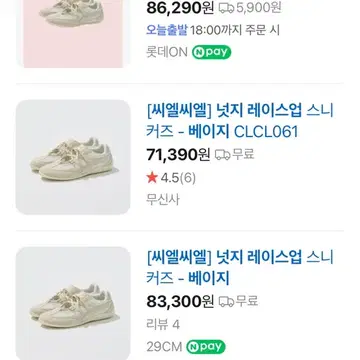This screenshot has height=360, width=360.
Task: Click the truck icon next to 71,390원
Action: pyautogui.click(x=222, y=154)
